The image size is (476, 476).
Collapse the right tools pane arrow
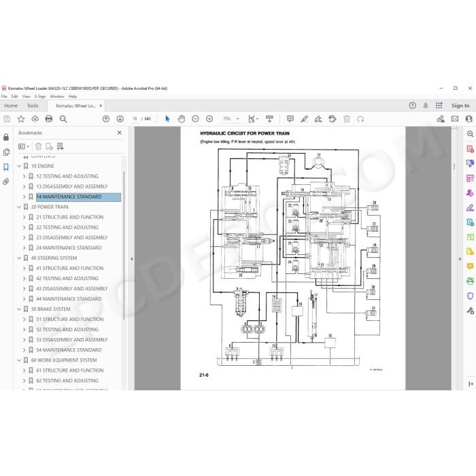point(460,259)
